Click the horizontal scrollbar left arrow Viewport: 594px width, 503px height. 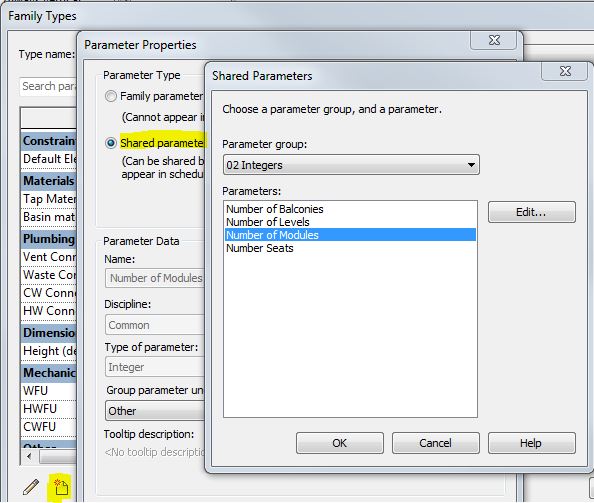[29, 456]
